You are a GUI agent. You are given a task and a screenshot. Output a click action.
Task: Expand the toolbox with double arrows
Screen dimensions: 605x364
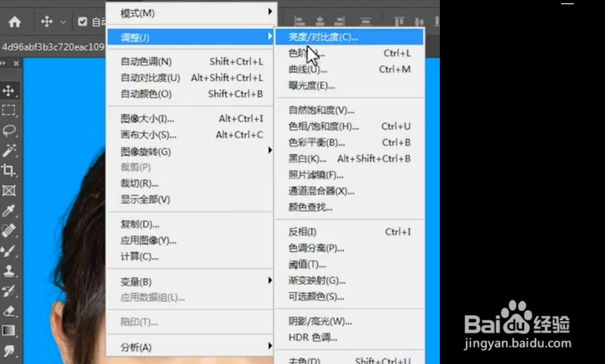[x=3, y=63]
